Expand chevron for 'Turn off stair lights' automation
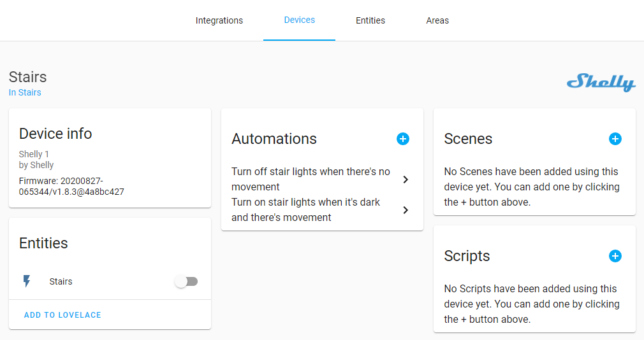This screenshot has width=644, height=340. point(406,180)
